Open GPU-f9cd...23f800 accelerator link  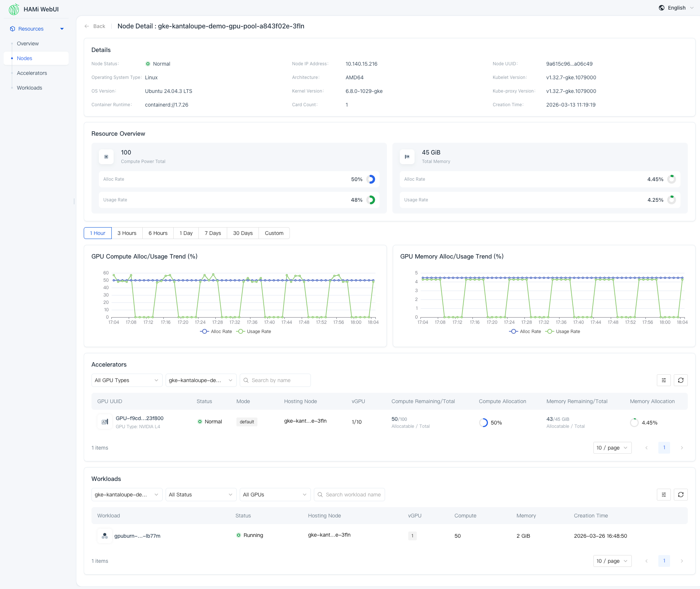[139, 418]
